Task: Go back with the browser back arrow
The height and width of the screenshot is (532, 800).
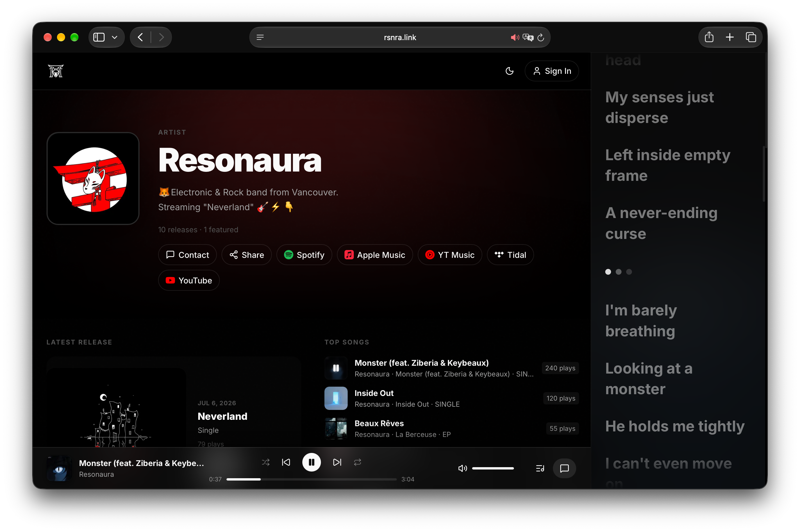Action: 140,37
